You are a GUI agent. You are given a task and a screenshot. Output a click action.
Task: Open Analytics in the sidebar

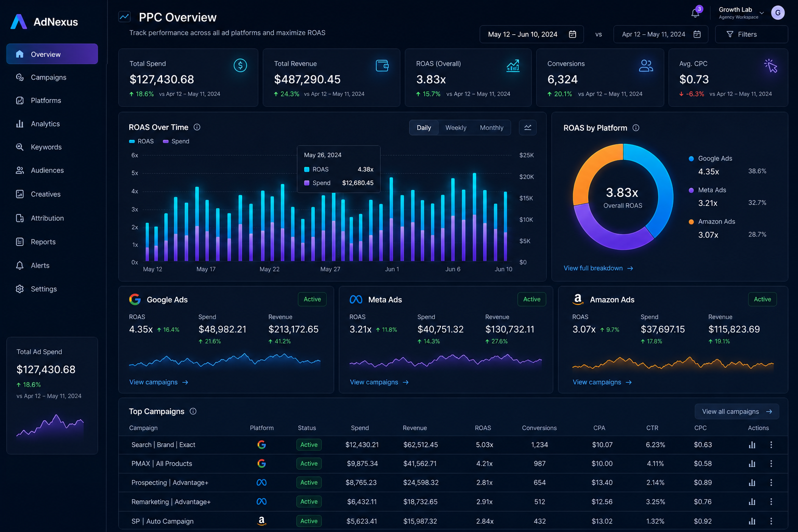tap(52, 124)
